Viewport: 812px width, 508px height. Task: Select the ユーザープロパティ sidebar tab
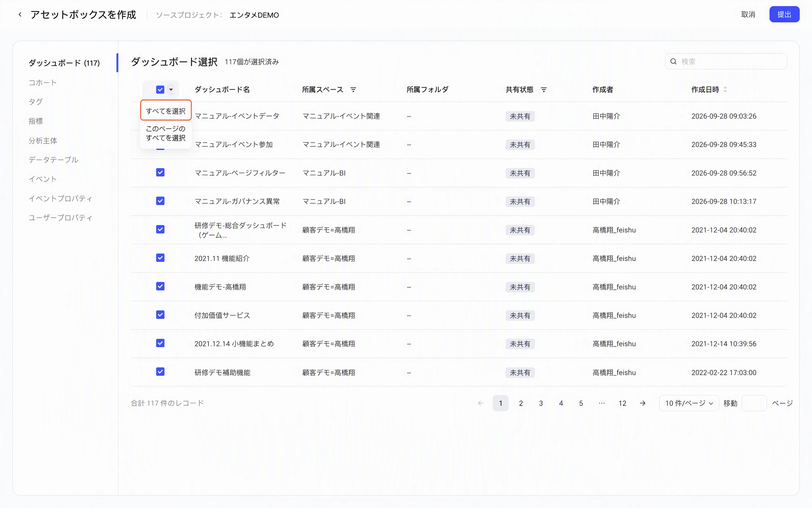[60, 218]
